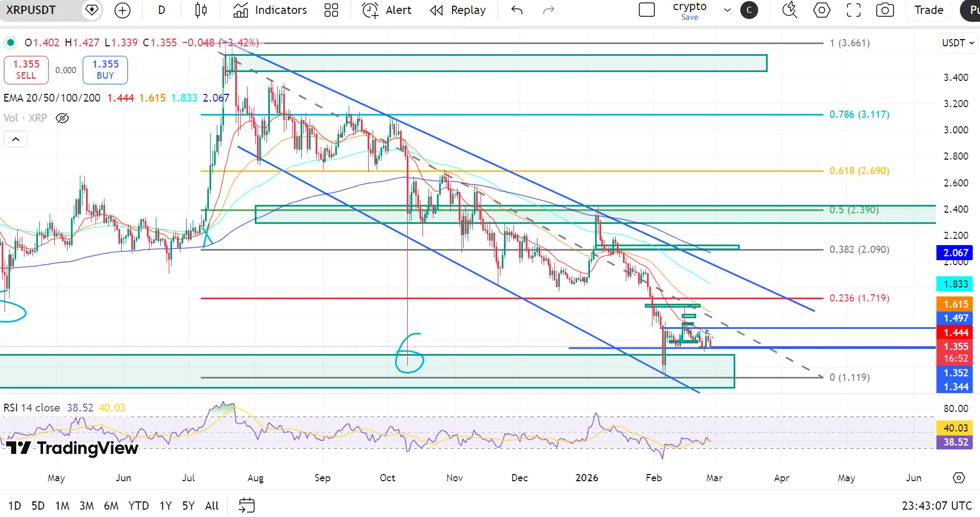
Task: Click the 2.067 EMA 200 price label
Action: [955, 253]
